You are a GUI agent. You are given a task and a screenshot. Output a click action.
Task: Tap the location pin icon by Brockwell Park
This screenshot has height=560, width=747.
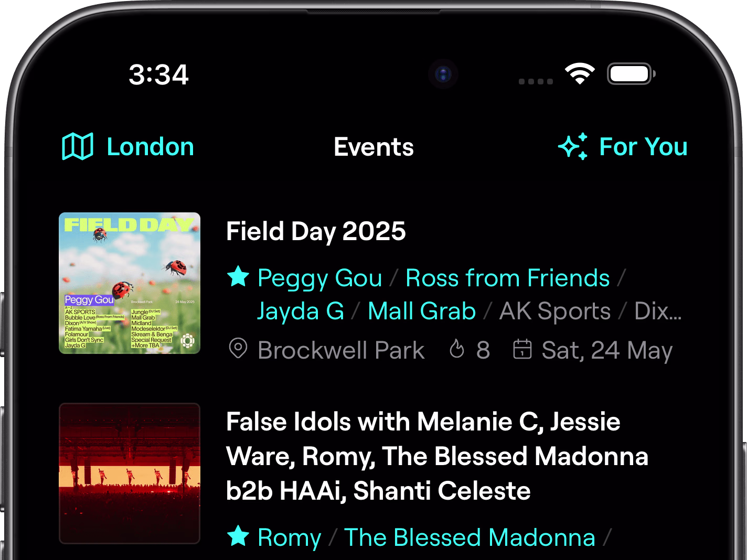coord(238,349)
